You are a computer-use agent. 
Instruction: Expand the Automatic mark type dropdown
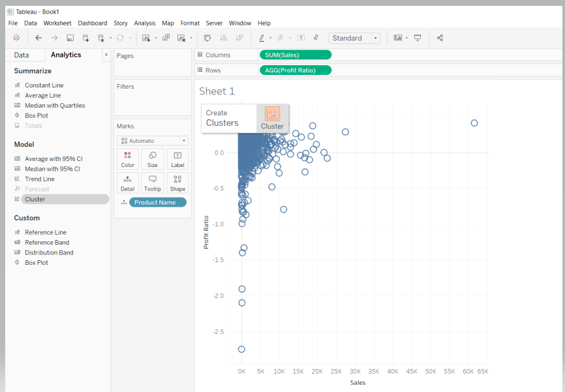tap(153, 140)
